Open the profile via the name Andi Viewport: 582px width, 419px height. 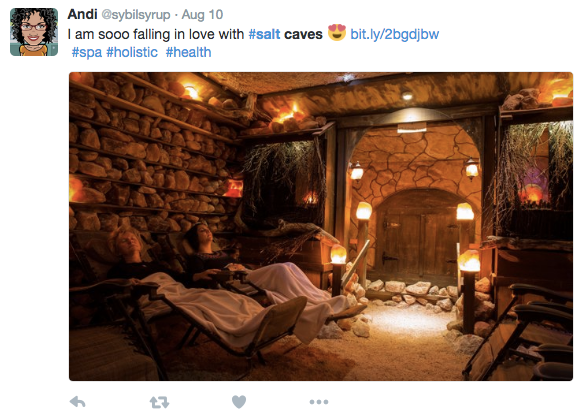tap(82, 14)
